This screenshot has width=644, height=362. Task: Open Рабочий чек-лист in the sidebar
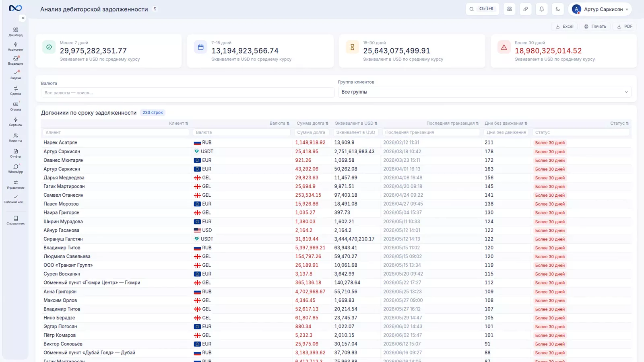click(16, 199)
